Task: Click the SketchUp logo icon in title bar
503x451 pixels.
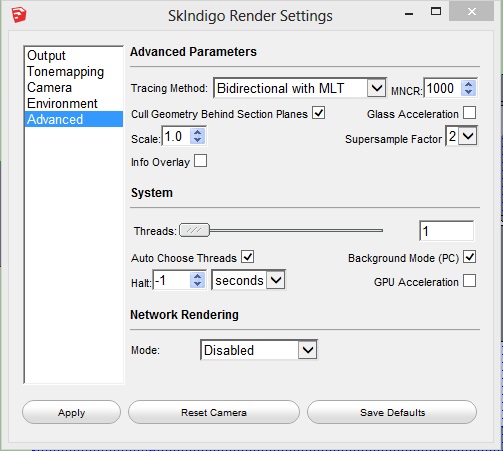Action: tap(19, 15)
